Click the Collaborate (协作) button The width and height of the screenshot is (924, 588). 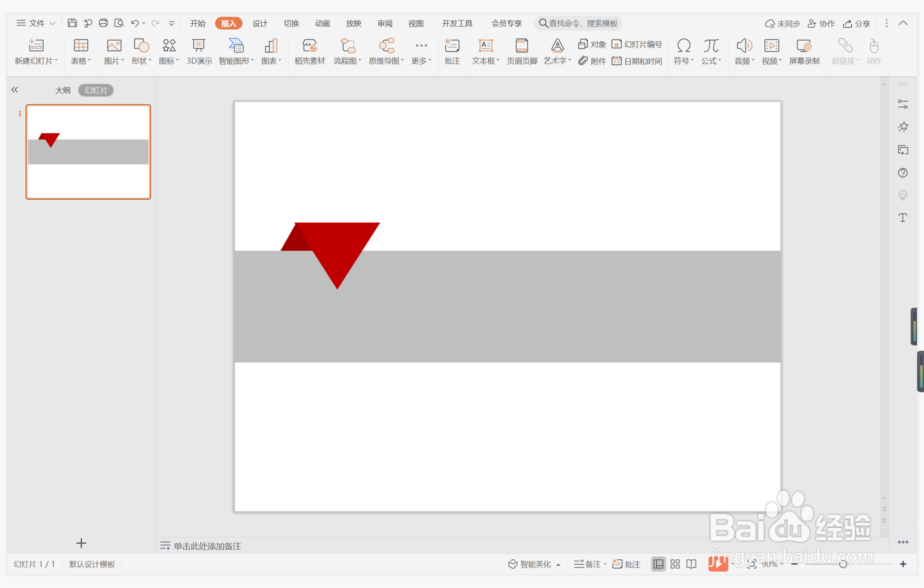(821, 24)
